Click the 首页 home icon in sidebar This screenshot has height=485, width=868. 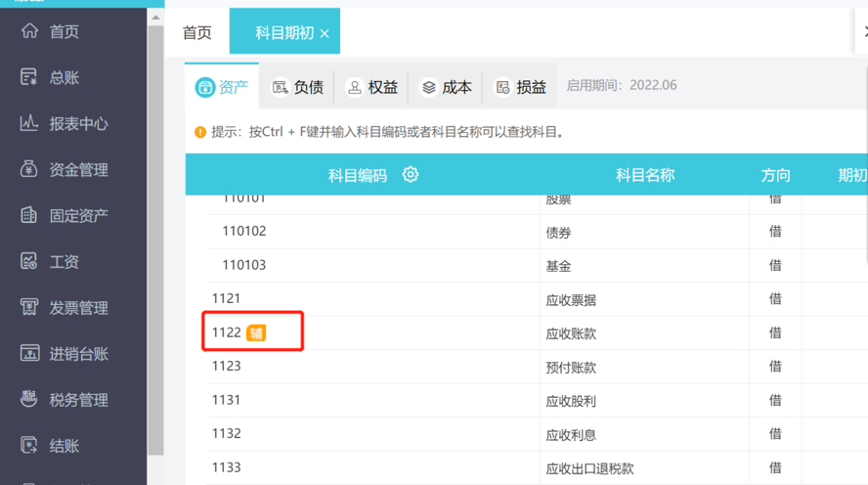29,32
